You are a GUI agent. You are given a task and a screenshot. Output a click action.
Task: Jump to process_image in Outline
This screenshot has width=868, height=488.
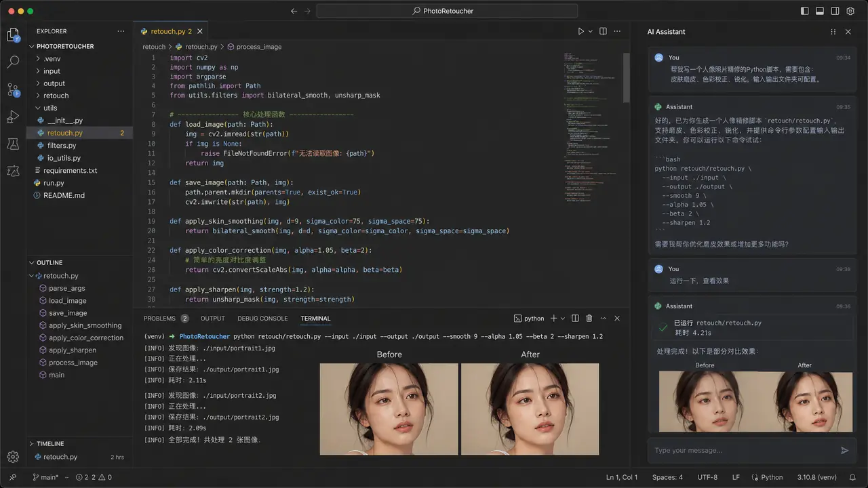coord(80,363)
